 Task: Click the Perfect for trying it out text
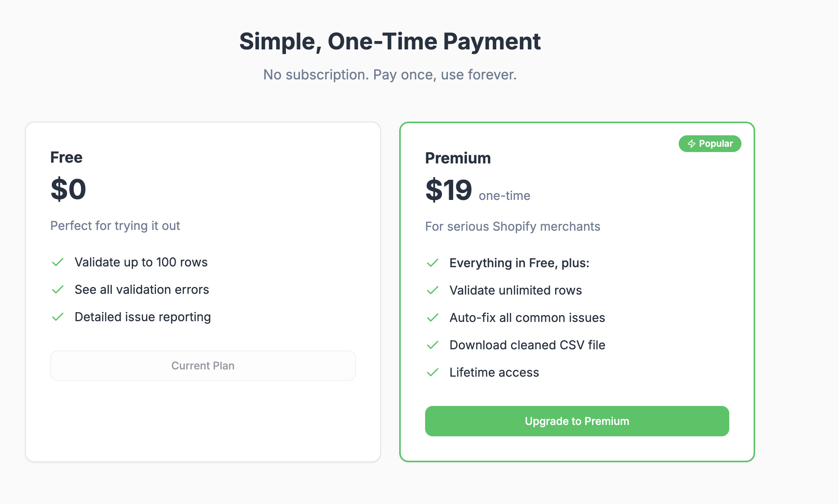(x=115, y=225)
